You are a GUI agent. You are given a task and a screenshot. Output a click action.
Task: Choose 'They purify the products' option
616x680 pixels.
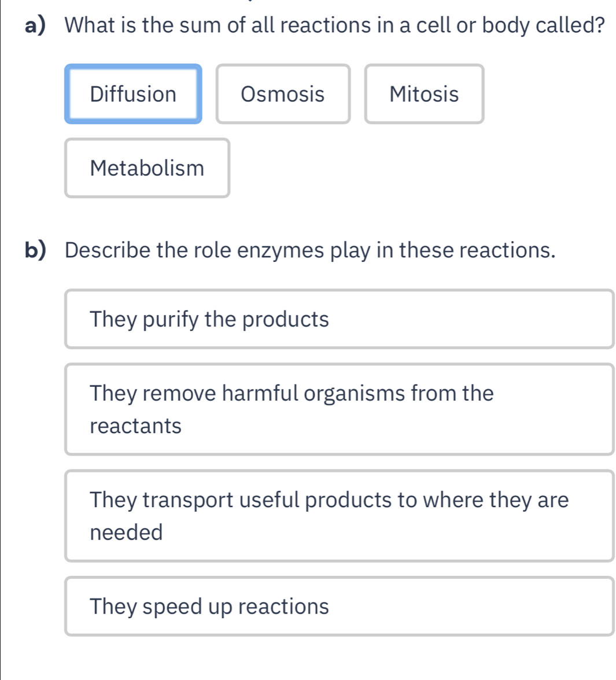point(339,319)
